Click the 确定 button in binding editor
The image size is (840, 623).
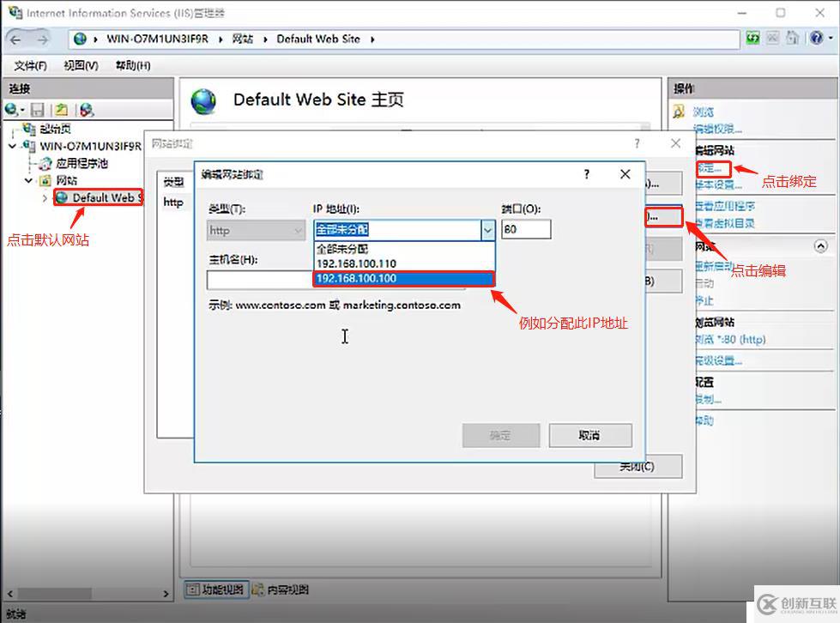pos(501,436)
